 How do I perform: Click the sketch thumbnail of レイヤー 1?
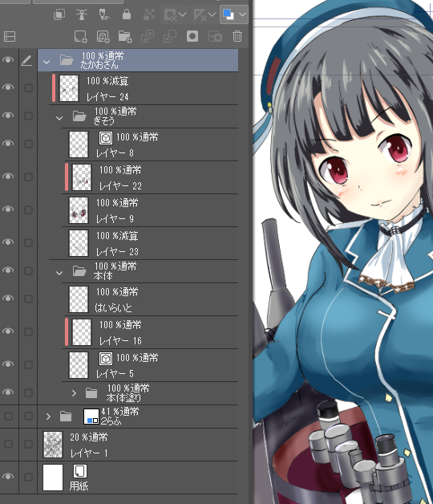(53, 445)
